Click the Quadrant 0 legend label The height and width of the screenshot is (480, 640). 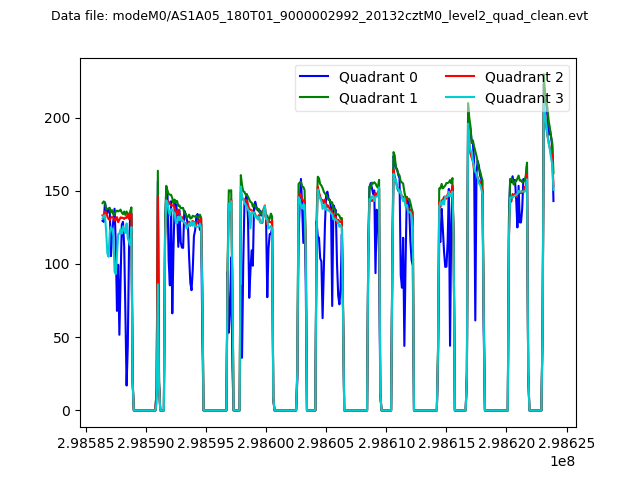click(378, 77)
